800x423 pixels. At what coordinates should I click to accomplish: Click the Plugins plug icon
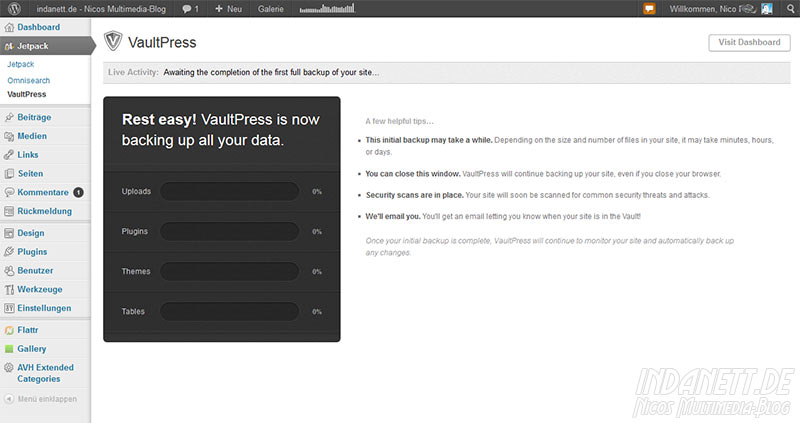point(9,252)
